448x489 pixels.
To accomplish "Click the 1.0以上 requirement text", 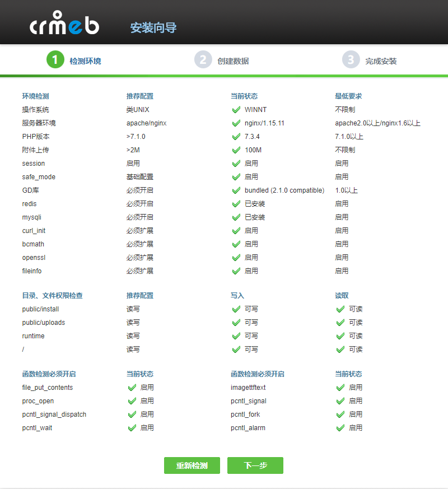I will [347, 190].
